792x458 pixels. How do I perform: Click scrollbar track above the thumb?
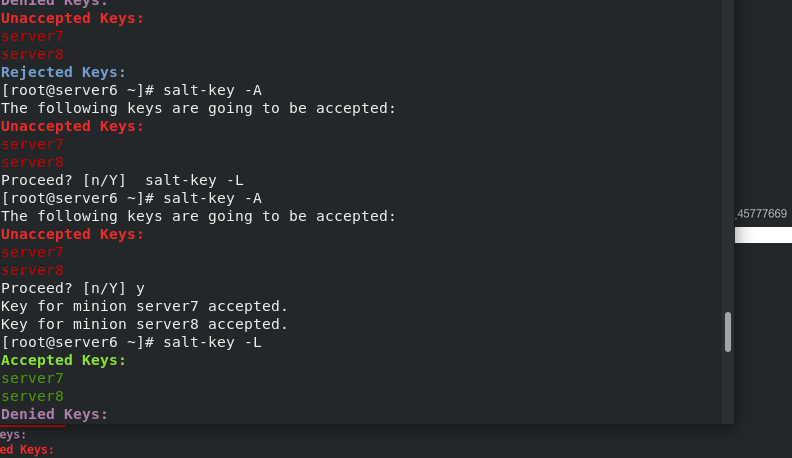tap(727, 156)
